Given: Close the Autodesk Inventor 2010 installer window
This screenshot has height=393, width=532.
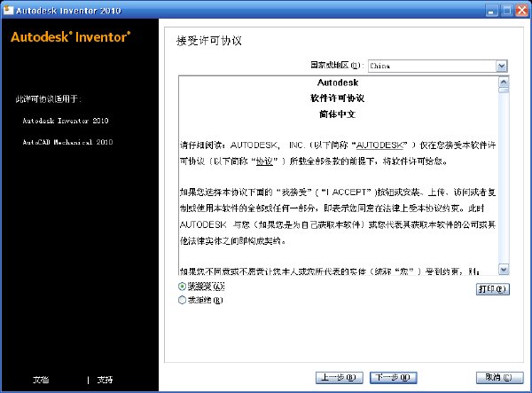Looking at the screenshot, I should click(x=522, y=11).
